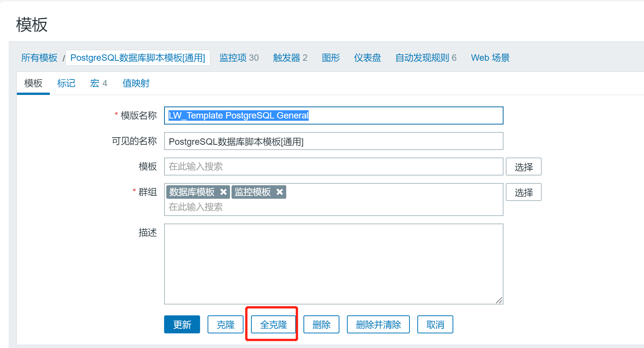The width and height of the screenshot is (644, 348).
Task: Open the Web 场景 scenarios page
Action: pos(490,58)
